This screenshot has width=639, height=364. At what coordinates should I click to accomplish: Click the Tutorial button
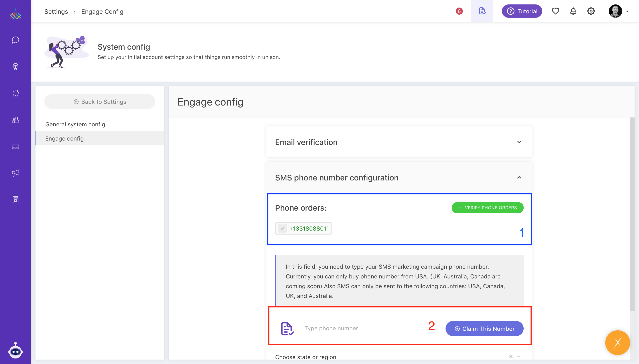[x=522, y=11]
